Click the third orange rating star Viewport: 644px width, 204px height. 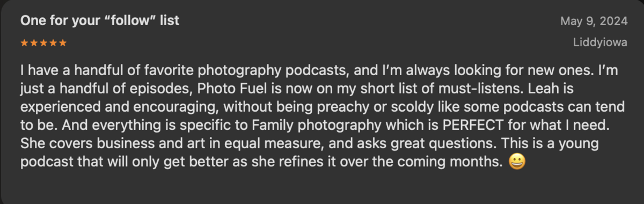coord(43,43)
